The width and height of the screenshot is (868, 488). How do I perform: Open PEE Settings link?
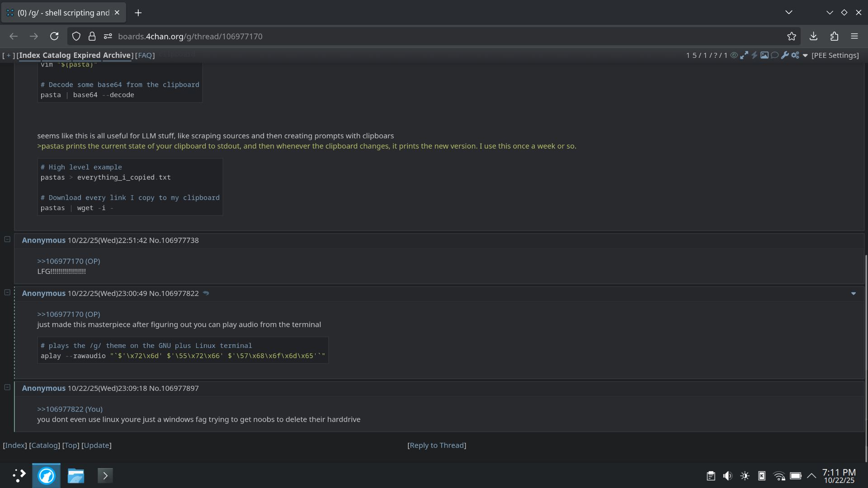pos(835,55)
